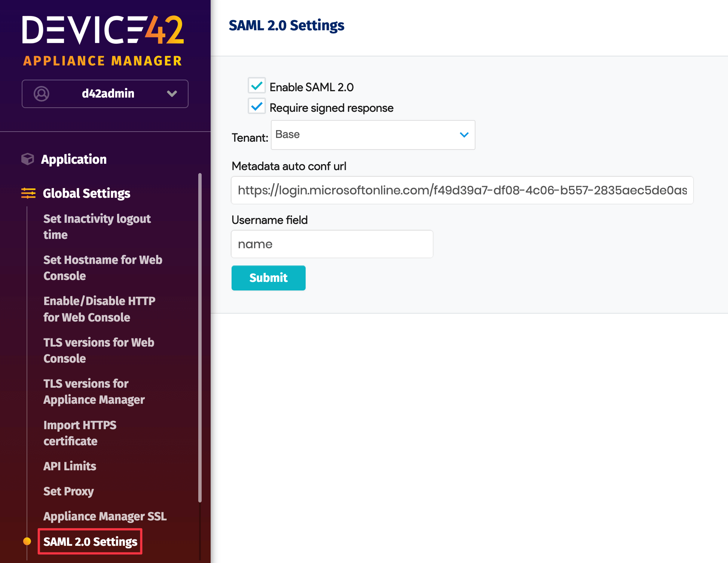The image size is (728, 563).
Task: Click the user avatar icon
Action: tap(42, 93)
